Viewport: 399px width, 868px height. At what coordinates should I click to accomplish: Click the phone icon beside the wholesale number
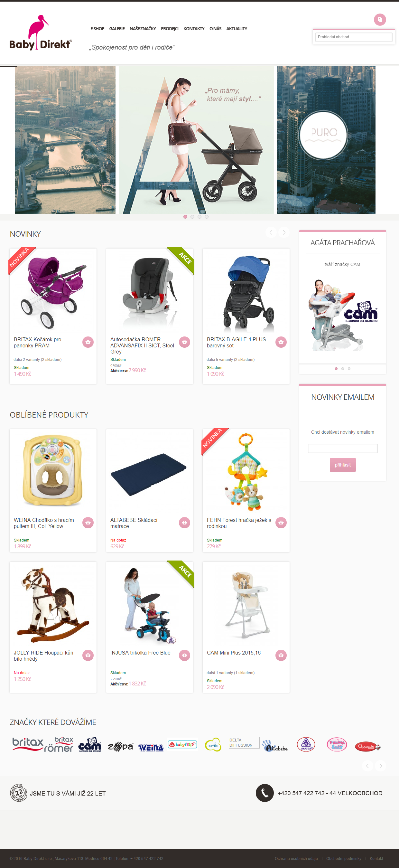264,793
